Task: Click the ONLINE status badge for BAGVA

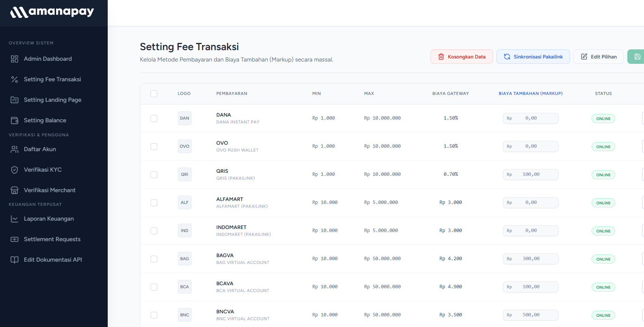Action: point(603,259)
